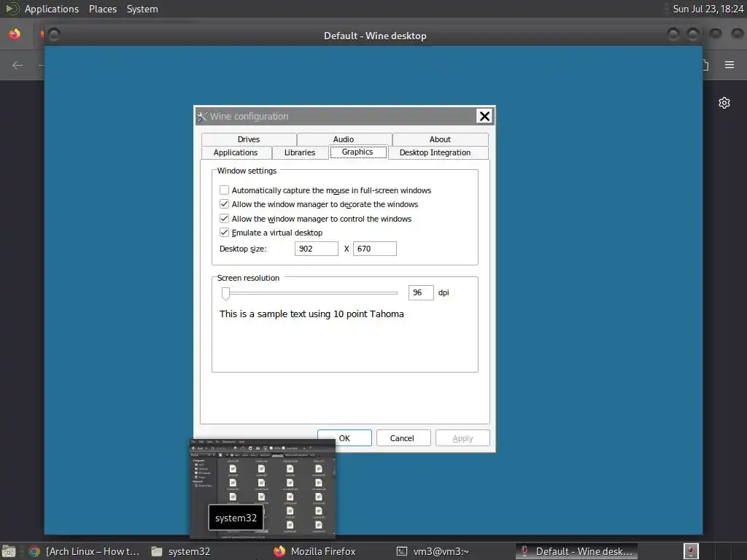Switch to vm3@vm3 terminal taskbar entry
747x560 pixels.
coord(433,551)
